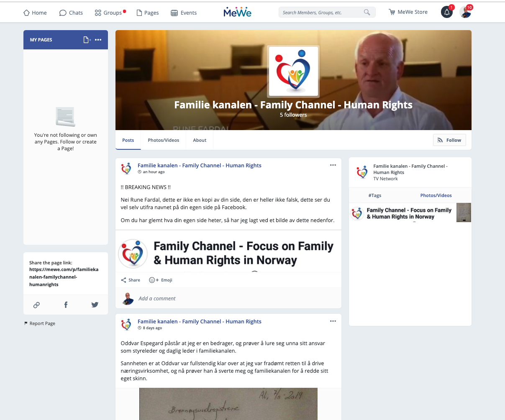Click the page name in the sidebar info card
This screenshot has width=505, height=420.
tap(410, 169)
